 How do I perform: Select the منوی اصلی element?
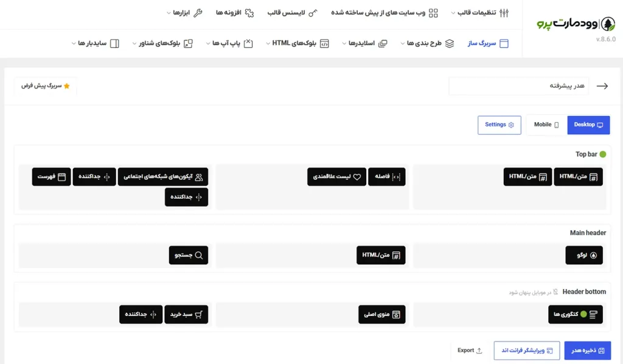(x=382, y=314)
